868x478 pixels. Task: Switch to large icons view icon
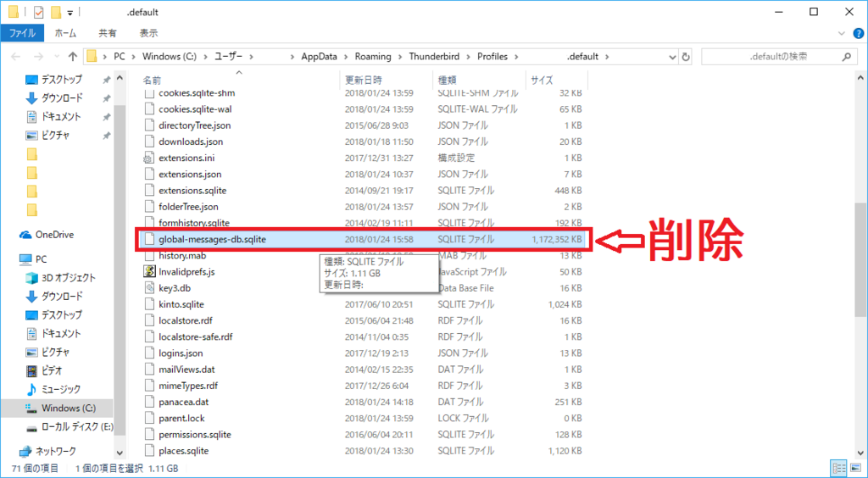click(x=855, y=468)
